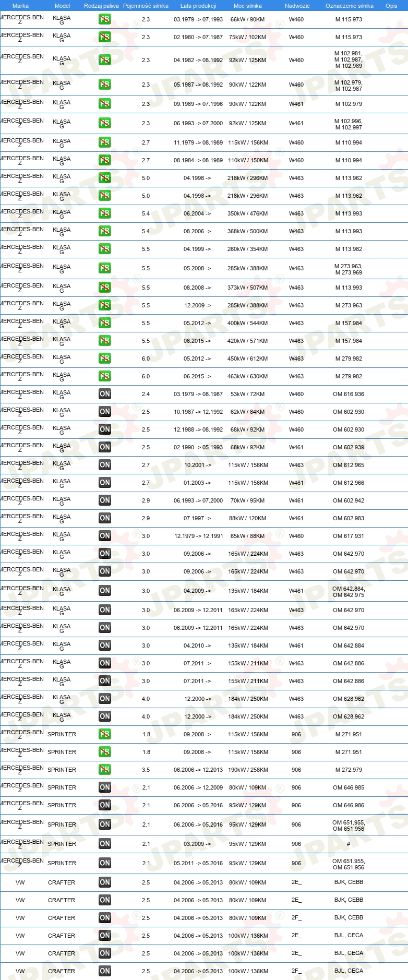Viewport: 408px width, 980px height.
Task: Click the '#' engine designation cell
Action: point(349,844)
